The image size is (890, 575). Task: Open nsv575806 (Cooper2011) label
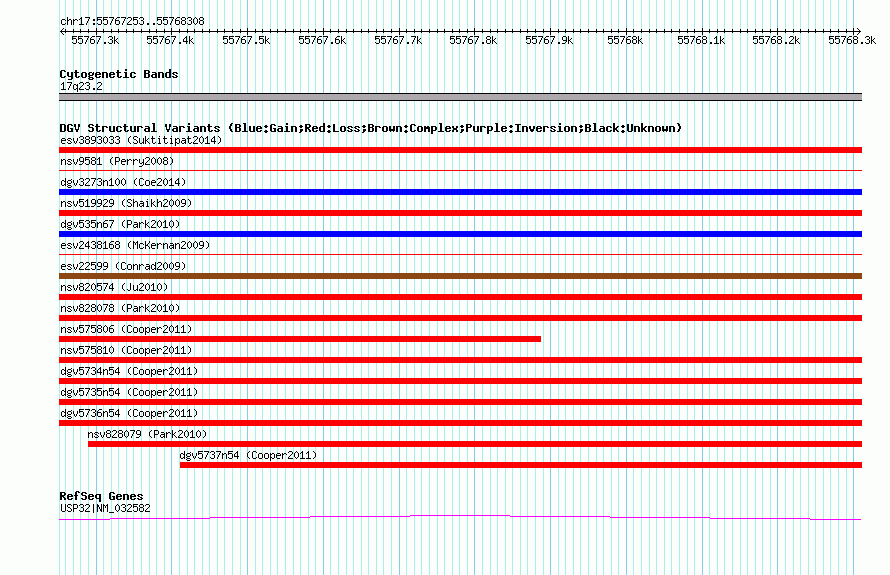coord(126,329)
